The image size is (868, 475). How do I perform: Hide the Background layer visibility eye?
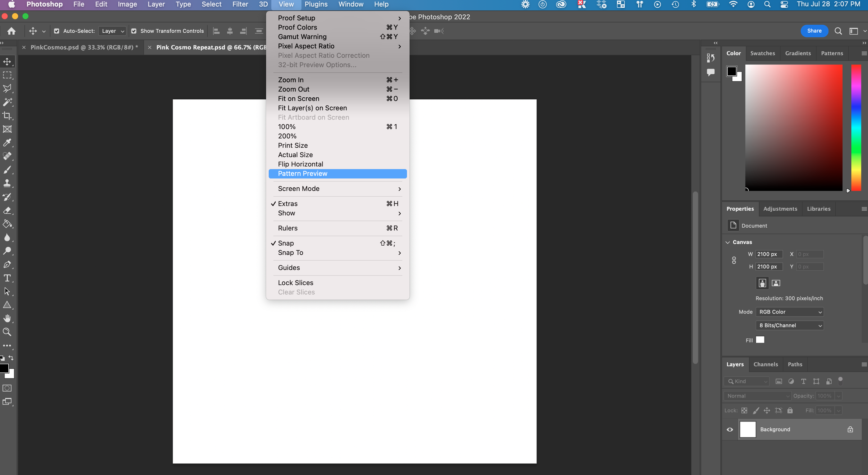point(730,429)
